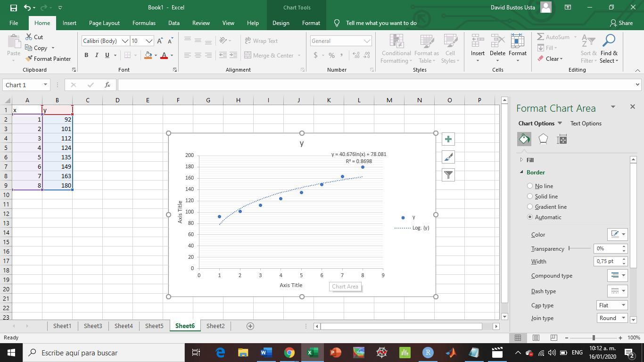The height and width of the screenshot is (362, 644).
Task: Open the Join type dropdown
Action: (x=611, y=318)
